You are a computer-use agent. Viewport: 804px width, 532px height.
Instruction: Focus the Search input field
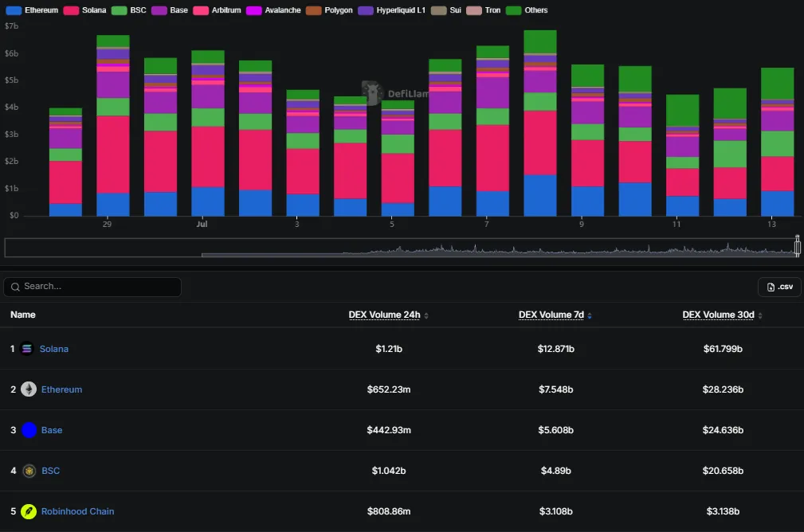(x=92, y=287)
